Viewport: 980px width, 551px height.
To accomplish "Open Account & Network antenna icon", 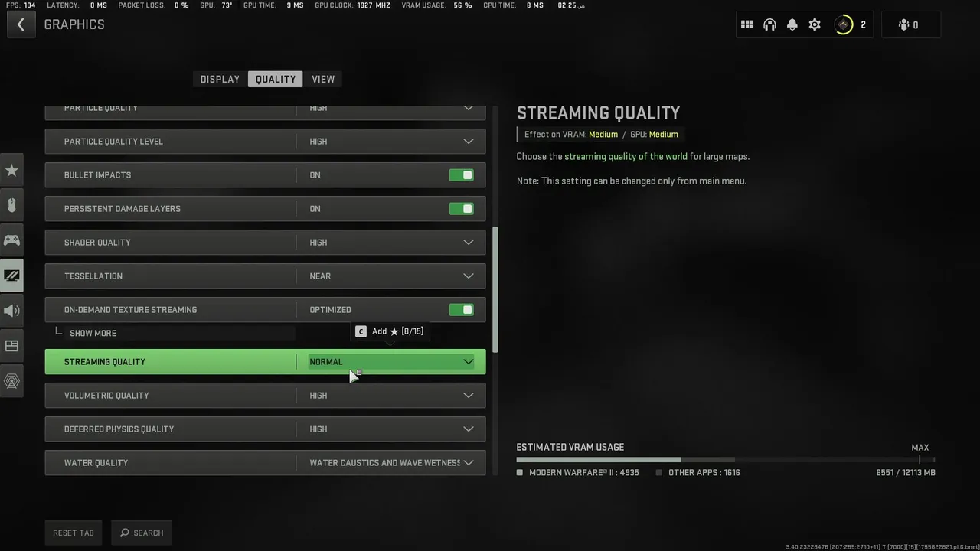I will [x=11, y=381].
